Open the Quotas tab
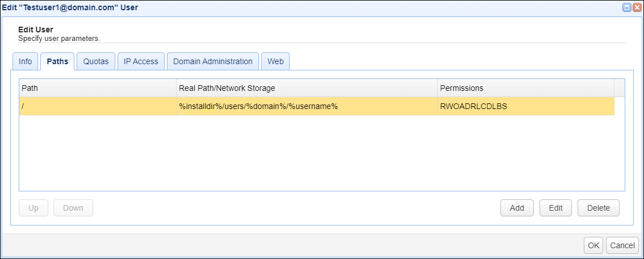Viewport: 644px width, 259px height. [x=96, y=61]
